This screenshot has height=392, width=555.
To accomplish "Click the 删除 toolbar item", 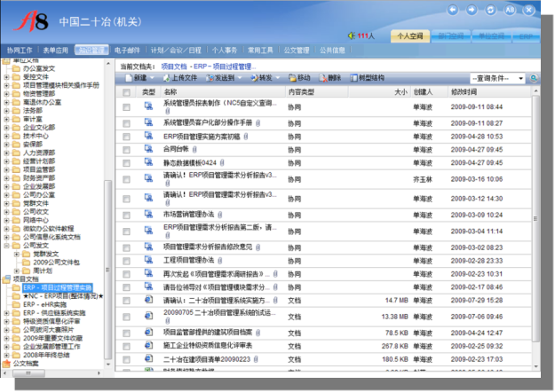I will pyautogui.click(x=329, y=78).
